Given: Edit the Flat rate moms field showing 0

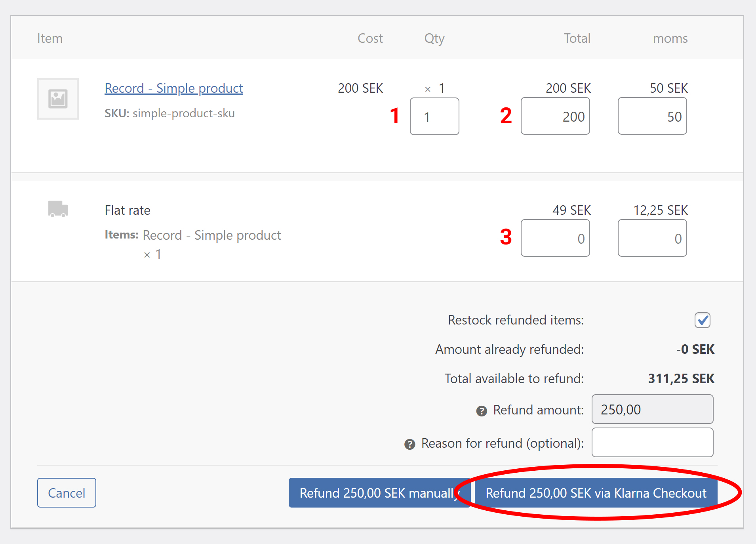Looking at the screenshot, I should pyautogui.click(x=651, y=238).
